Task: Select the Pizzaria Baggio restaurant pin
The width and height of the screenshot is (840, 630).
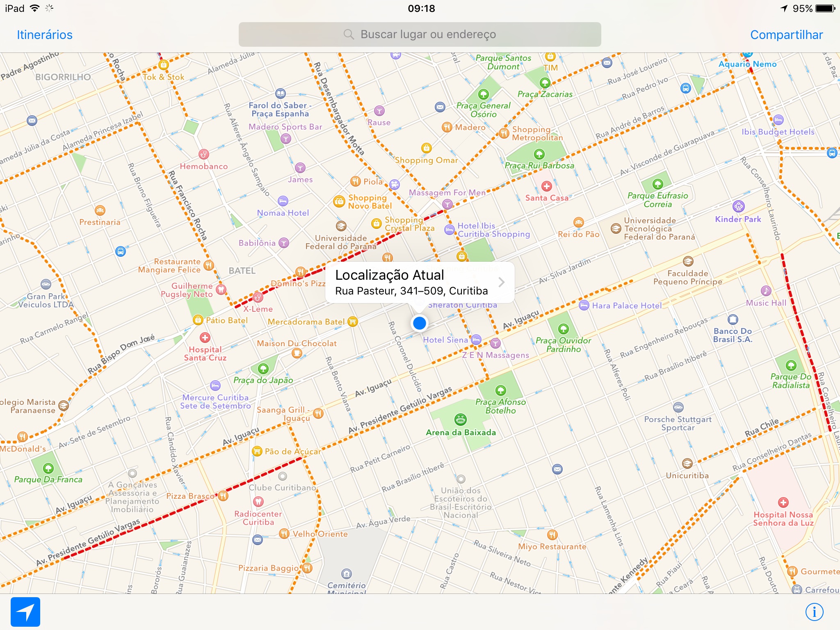Action: tap(307, 568)
